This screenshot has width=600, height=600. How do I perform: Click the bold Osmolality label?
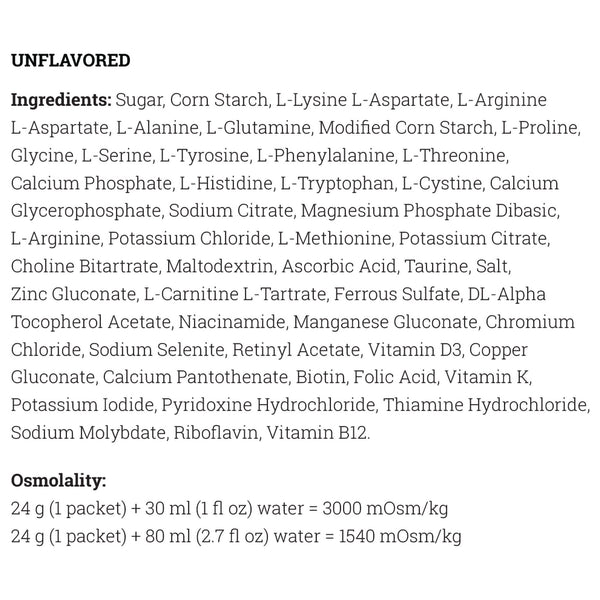[58, 480]
